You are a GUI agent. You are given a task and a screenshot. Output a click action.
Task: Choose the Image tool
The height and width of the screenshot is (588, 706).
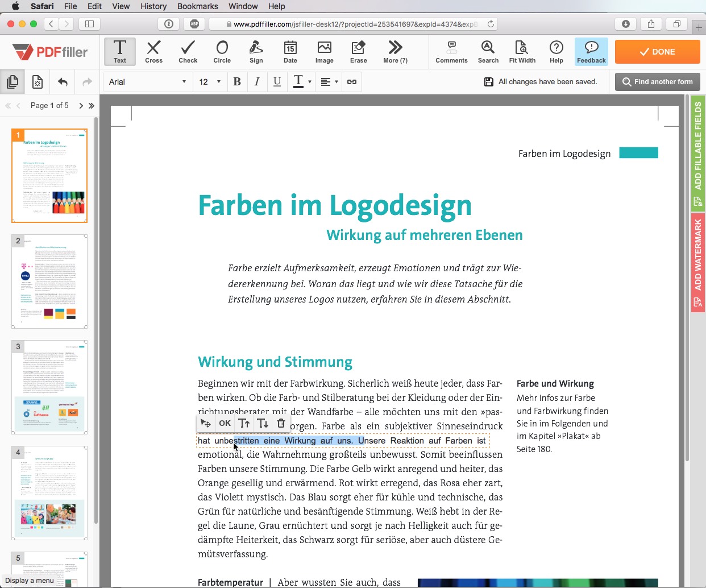tap(325, 52)
